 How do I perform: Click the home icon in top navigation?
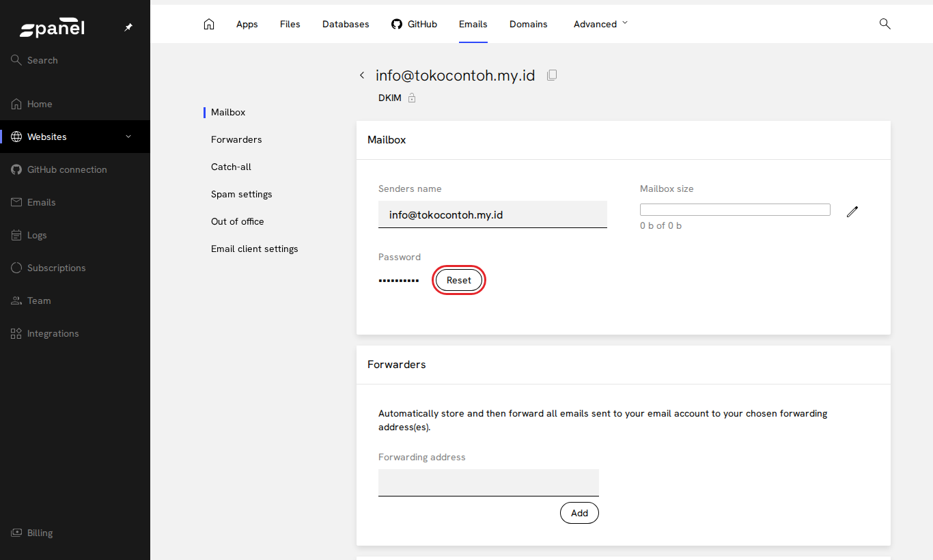209,24
